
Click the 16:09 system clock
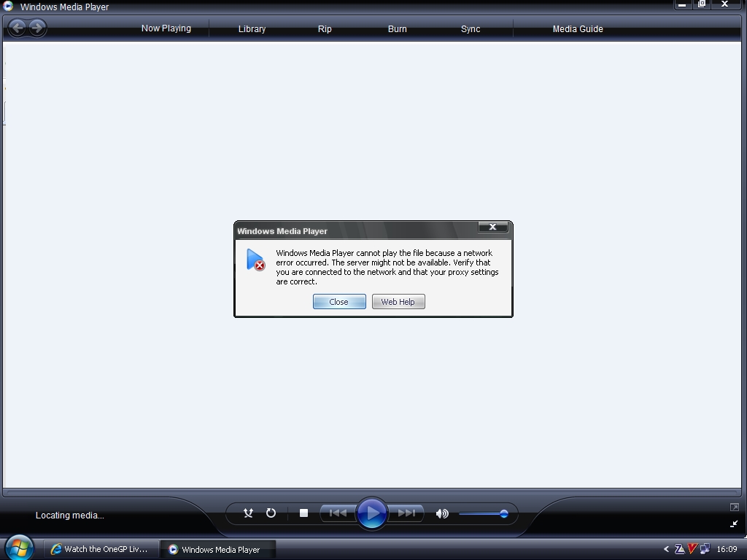(727, 549)
